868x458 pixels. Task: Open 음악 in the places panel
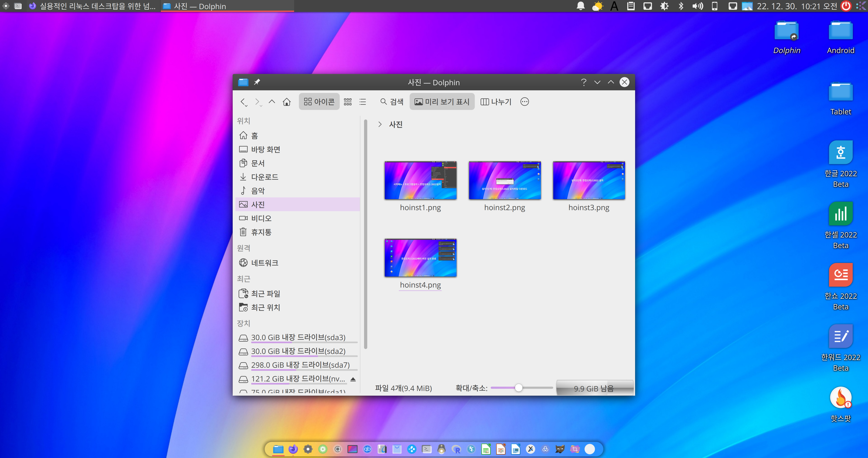click(x=298, y=191)
